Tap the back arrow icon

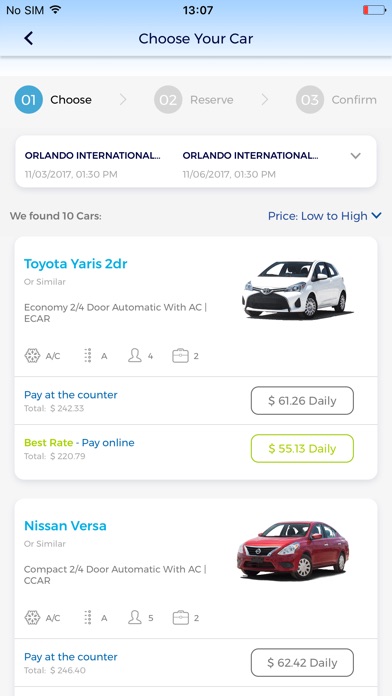point(28,39)
